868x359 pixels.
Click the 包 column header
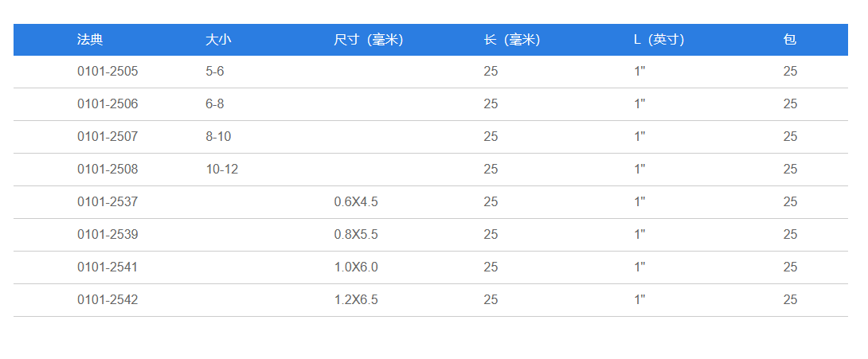790,40
